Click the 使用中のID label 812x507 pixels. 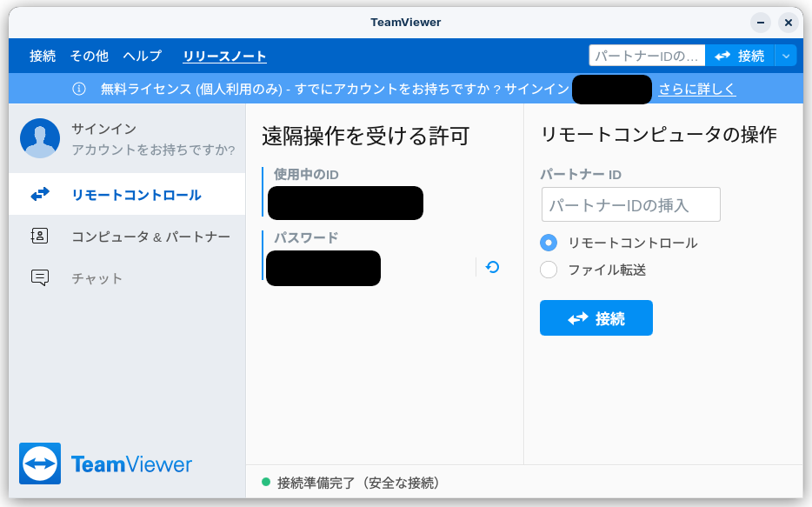pyautogui.click(x=306, y=175)
